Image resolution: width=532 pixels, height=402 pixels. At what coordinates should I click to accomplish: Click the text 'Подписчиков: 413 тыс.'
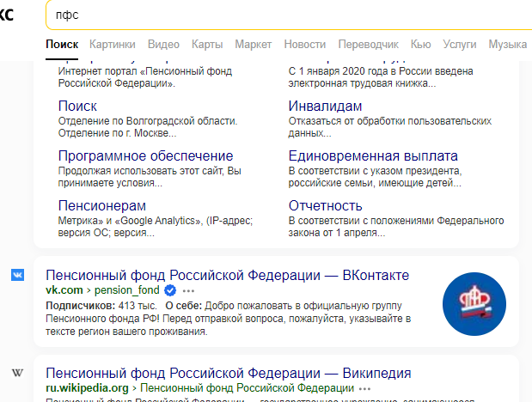[x=101, y=306]
